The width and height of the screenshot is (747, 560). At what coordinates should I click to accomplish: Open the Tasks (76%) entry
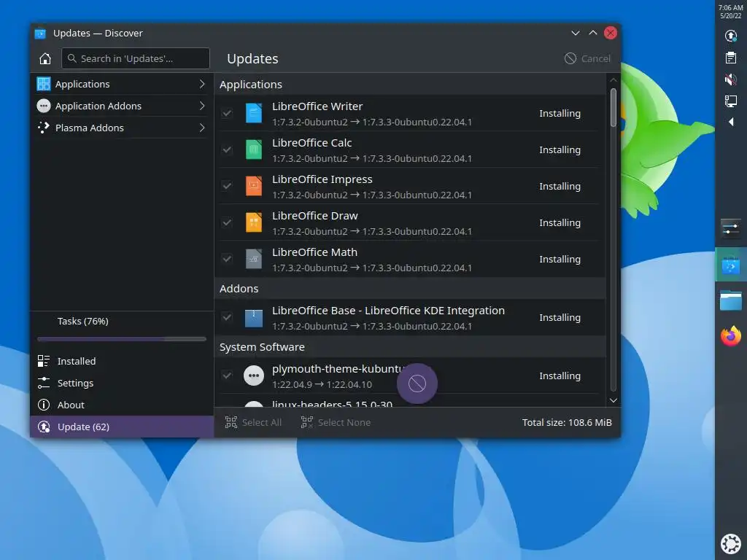[122, 322]
